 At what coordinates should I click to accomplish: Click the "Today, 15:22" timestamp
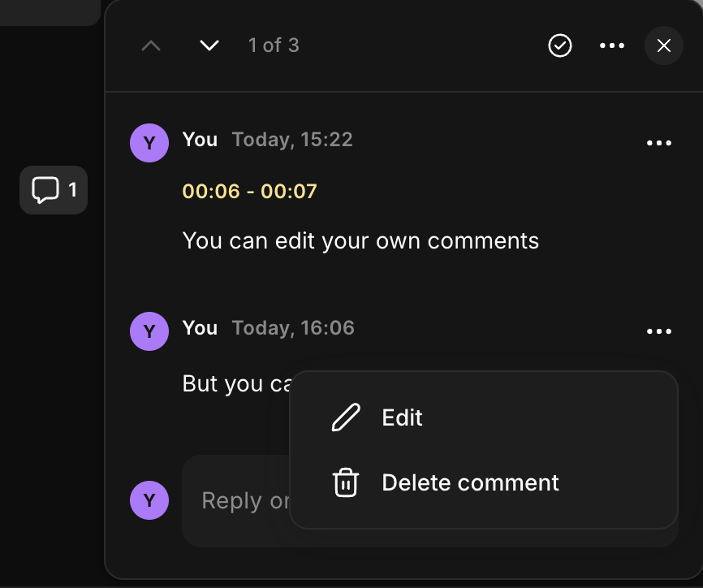[x=292, y=140]
